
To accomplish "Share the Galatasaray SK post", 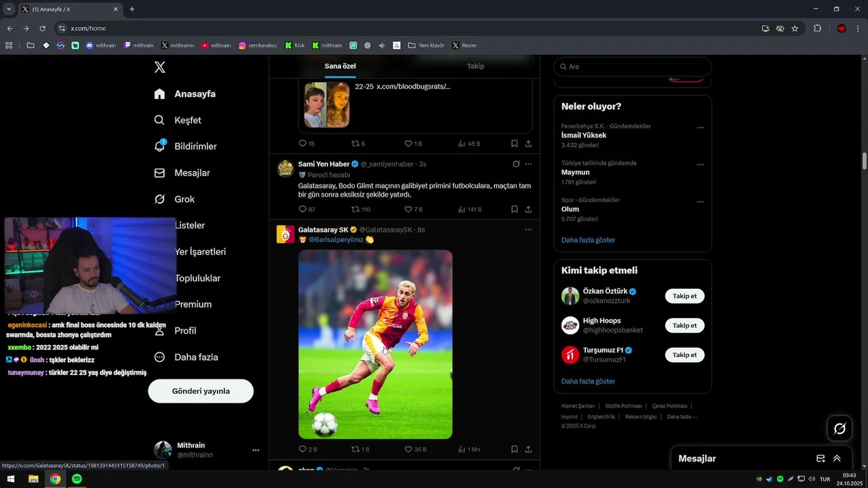I will (x=528, y=449).
